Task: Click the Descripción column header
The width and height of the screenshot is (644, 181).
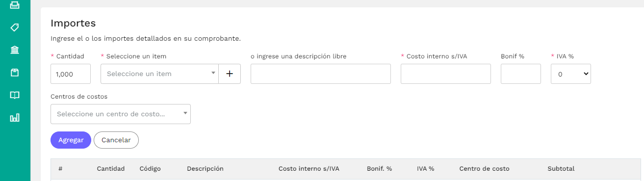Action: pyautogui.click(x=205, y=169)
